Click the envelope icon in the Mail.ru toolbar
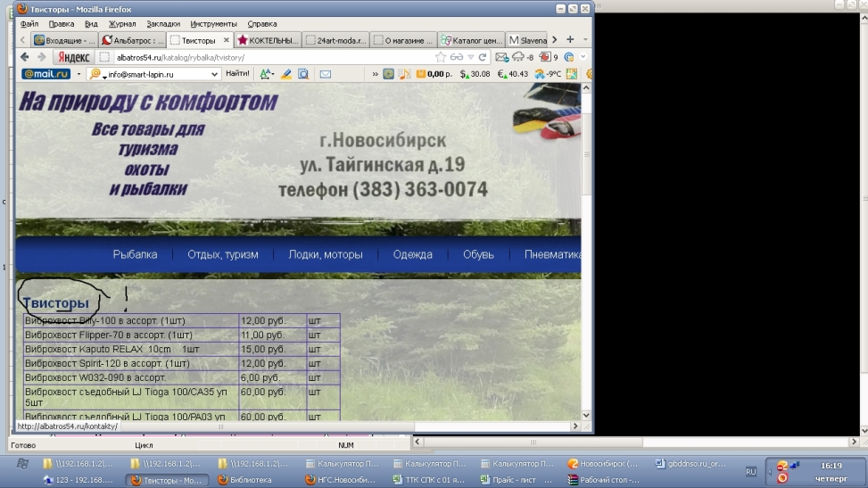 (326, 74)
